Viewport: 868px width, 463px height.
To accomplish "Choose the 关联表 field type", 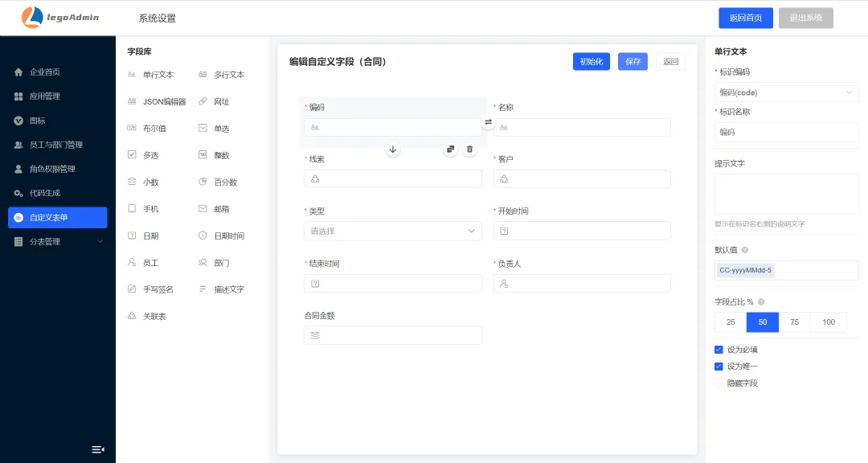I will pos(154,317).
